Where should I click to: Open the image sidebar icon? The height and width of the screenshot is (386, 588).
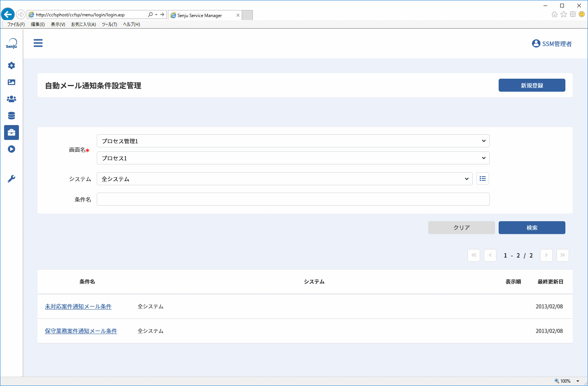coord(11,82)
